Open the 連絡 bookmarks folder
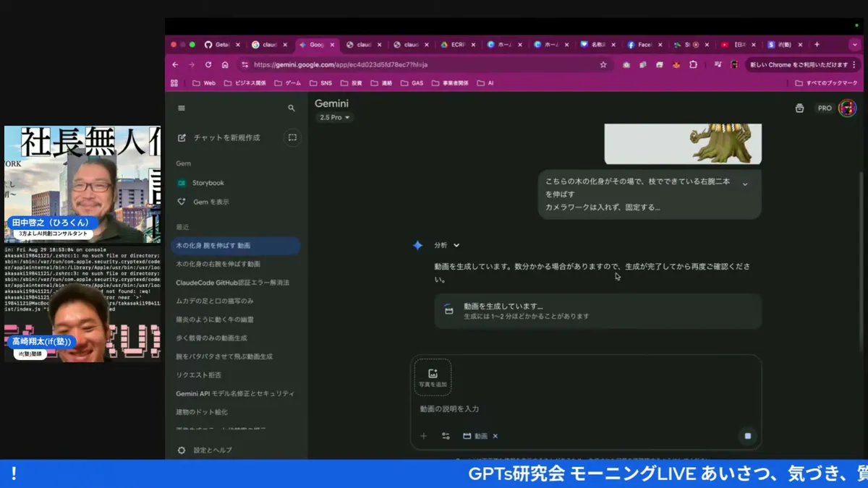The width and height of the screenshot is (868, 488). point(381,83)
